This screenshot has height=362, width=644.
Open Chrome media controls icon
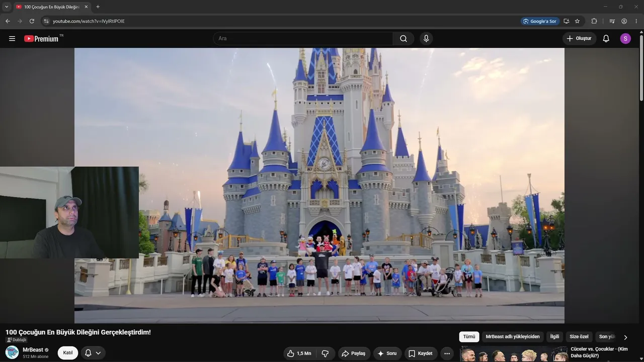click(x=612, y=21)
